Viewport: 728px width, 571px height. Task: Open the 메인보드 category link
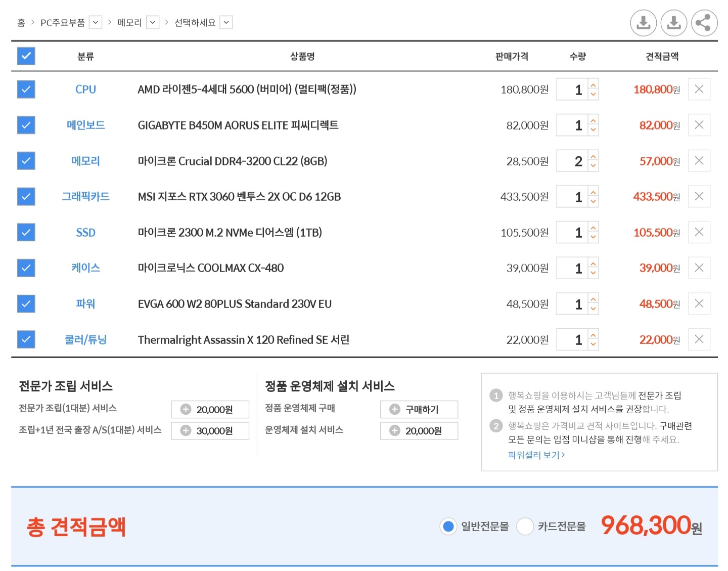[x=85, y=125]
